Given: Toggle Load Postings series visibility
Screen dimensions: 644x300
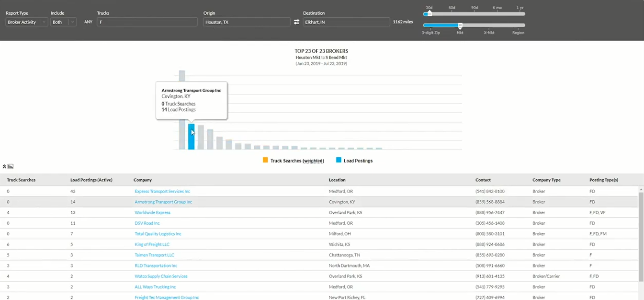Looking at the screenshot, I should [x=357, y=161].
